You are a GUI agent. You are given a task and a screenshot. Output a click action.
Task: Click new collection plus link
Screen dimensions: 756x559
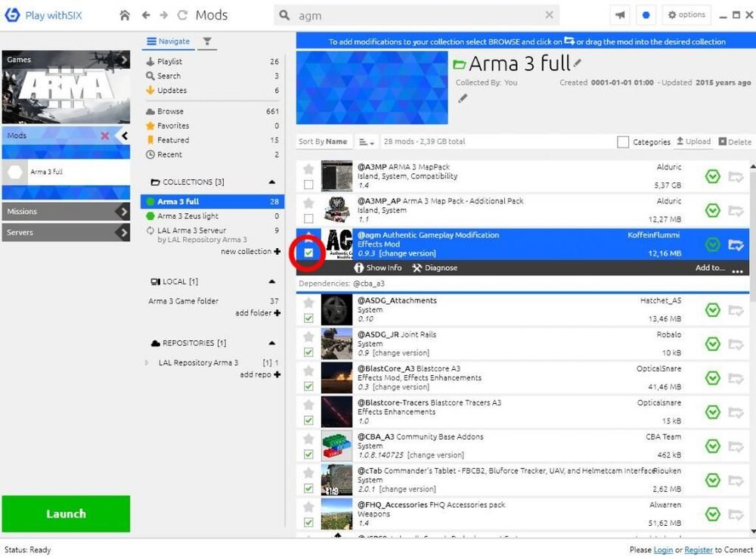251,251
